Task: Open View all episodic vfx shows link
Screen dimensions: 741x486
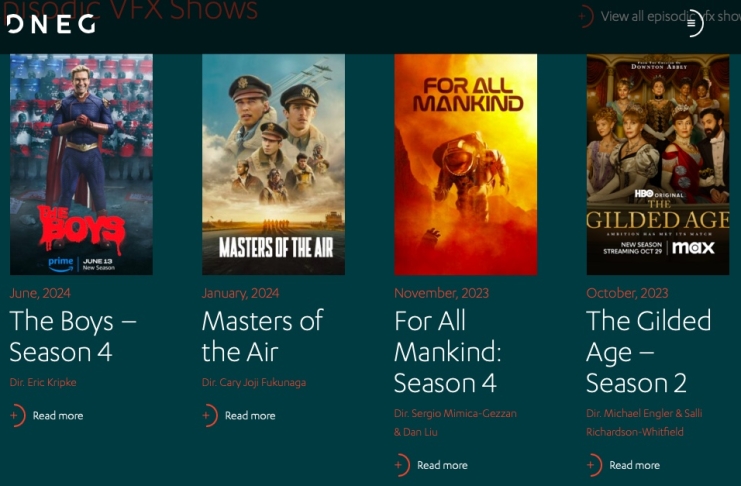Action: pos(671,16)
